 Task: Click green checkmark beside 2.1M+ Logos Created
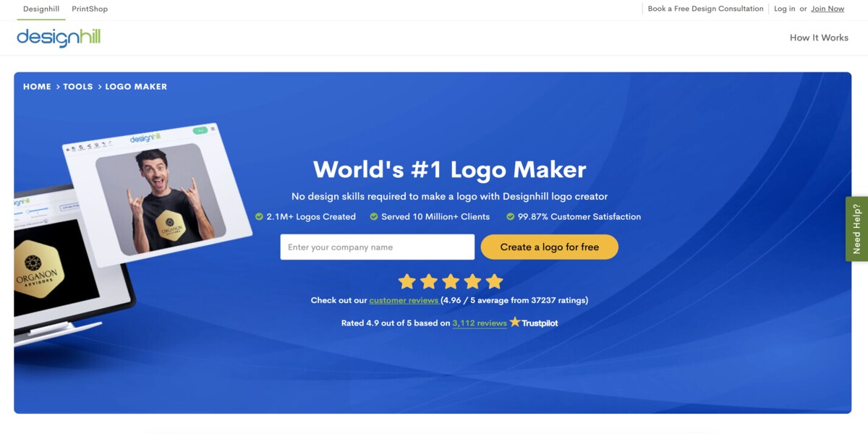point(260,216)
